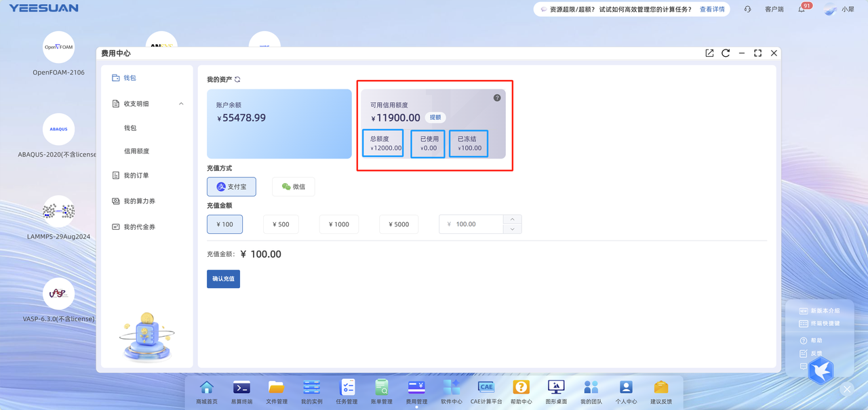The image size is (868, 410).
Task: Open 我的实例 from the dock
Action: pyautogui.click(x=312, y=392)
